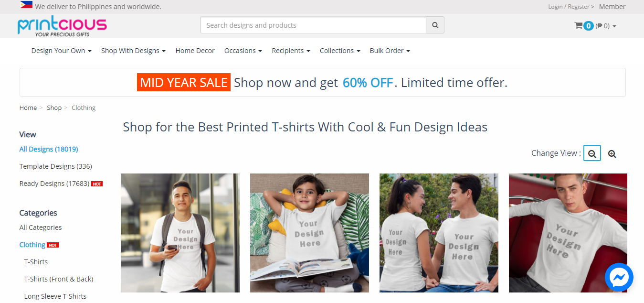Select Template Designs (336) filter
This screenshot has height=303, width=644.
point(55,166)
